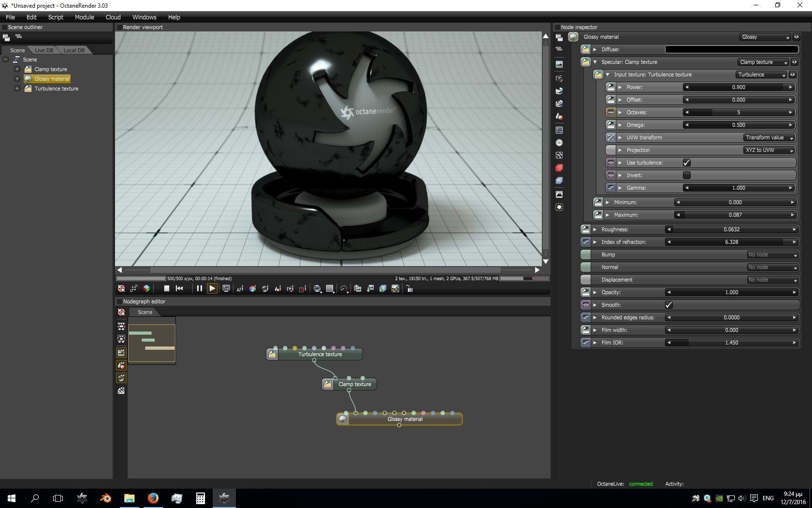Enable the Invert checkbox

pos(687,175)
